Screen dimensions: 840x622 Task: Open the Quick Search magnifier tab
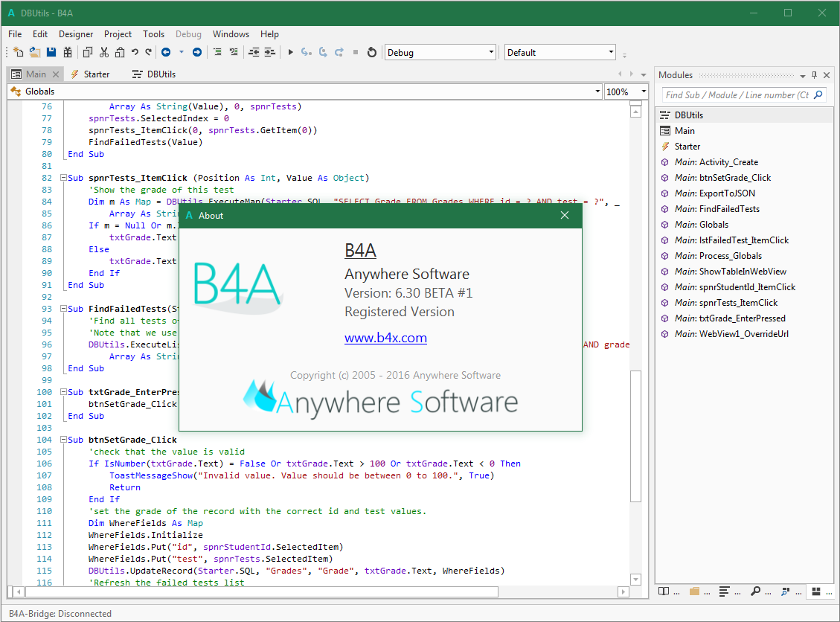pos(755,591)
